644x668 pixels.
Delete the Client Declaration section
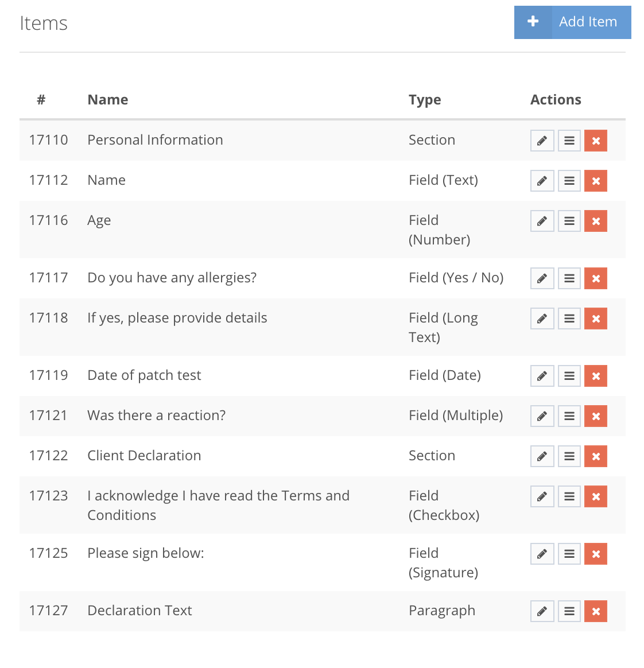596,456
